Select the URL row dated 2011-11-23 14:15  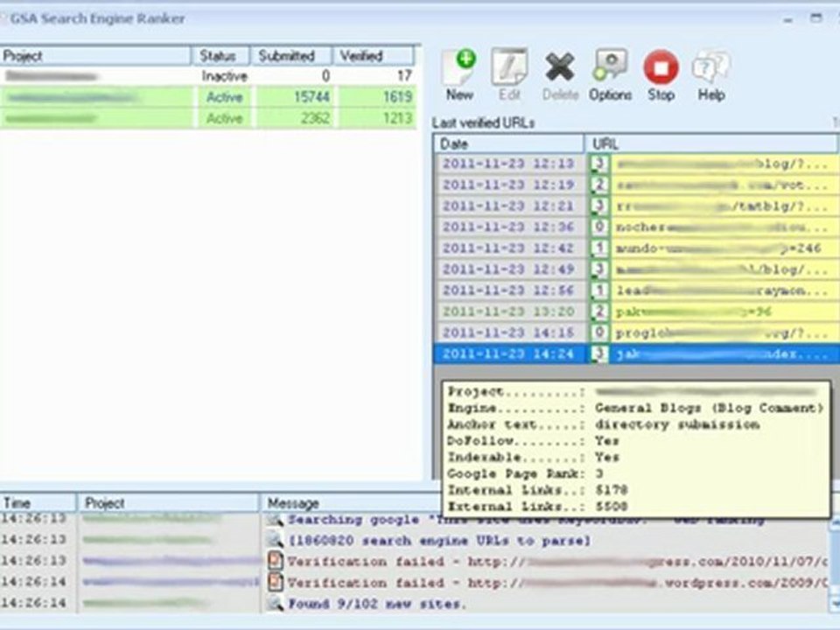point(636,332)
